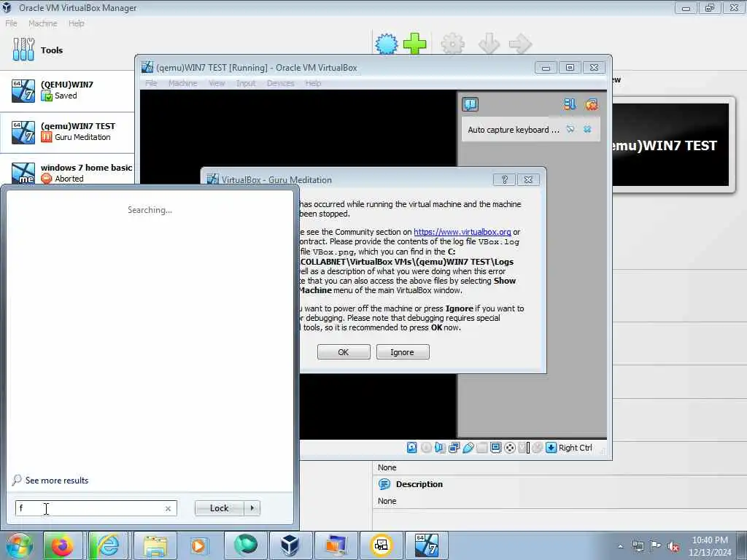
Task: Click the notification center icon in VM window
Action: coord(470,104)
